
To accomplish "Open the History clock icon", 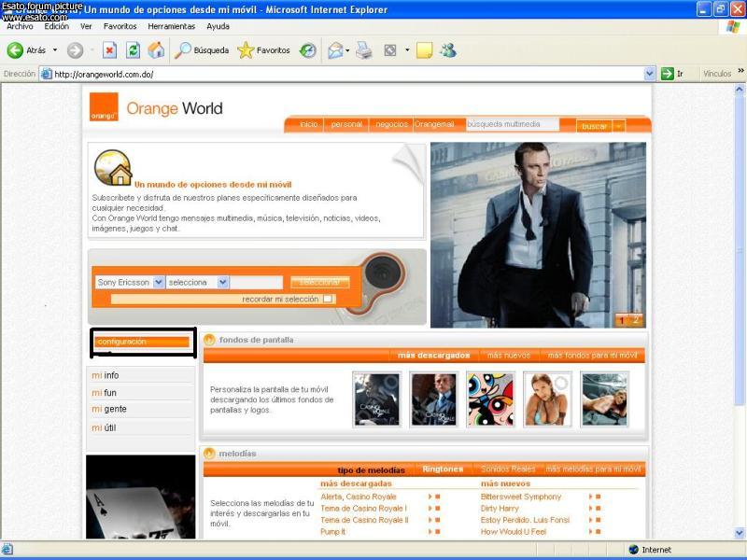I will tap(308, 50).
